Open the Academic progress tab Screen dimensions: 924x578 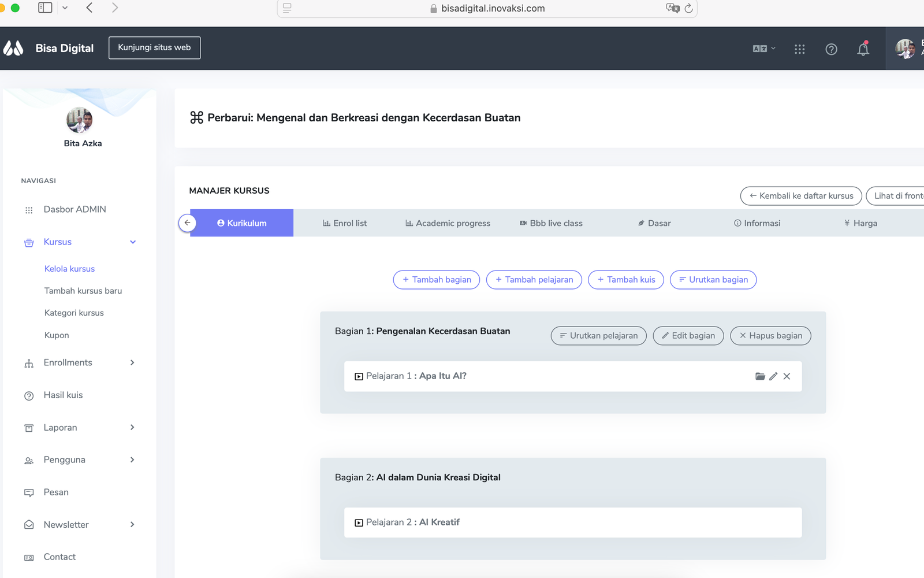click(x=448, y=223)
